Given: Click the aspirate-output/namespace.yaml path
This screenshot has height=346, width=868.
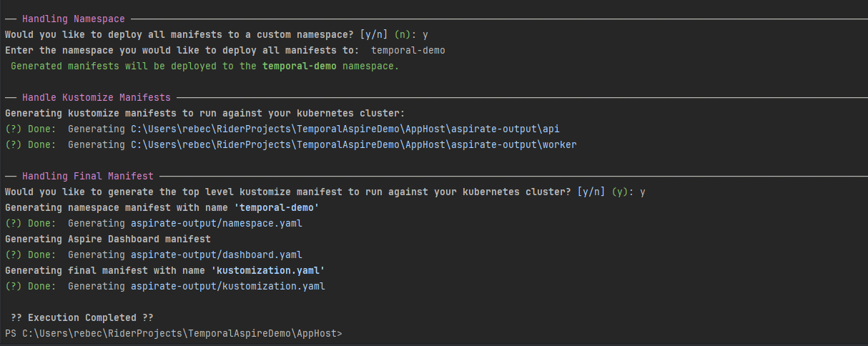Looking at the screenshot, I should pyautogui.click(x=217, y=223).
